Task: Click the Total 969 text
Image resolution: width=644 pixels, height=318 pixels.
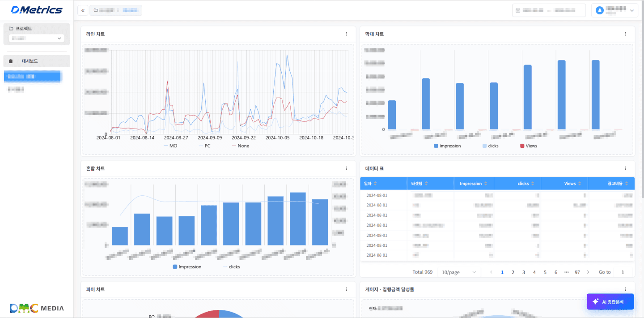Action: (423, 272)
